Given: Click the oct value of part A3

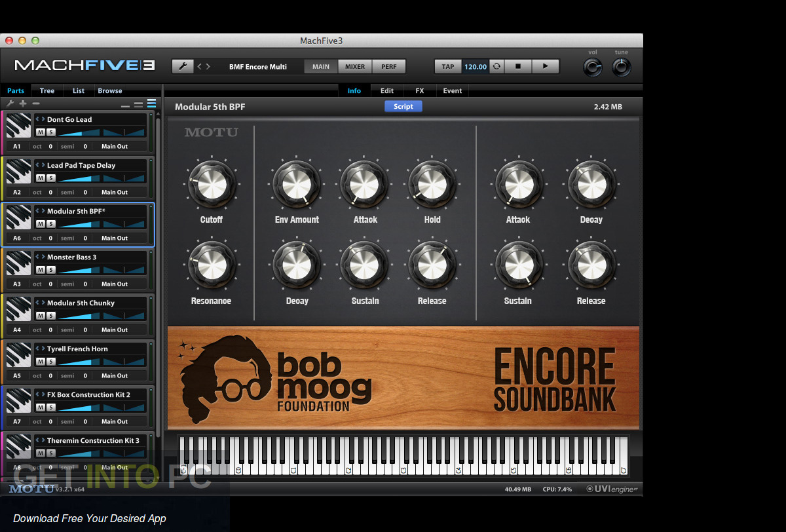Looking at the screenshot, I should [50, 284].
